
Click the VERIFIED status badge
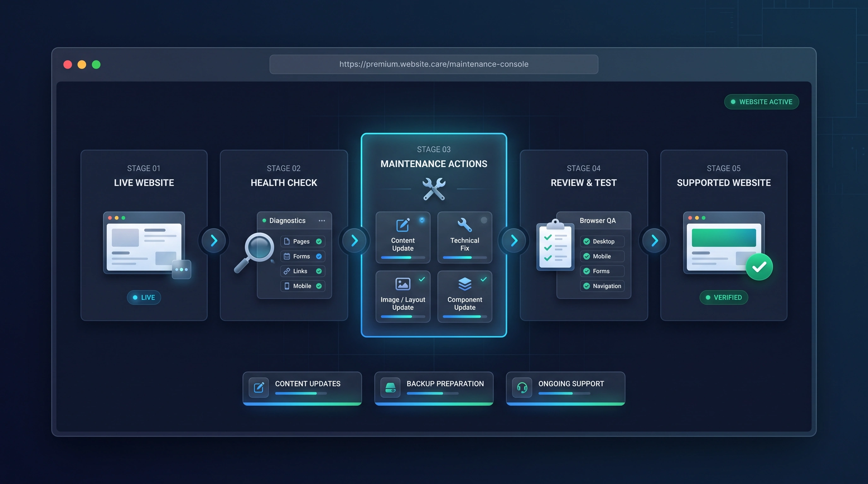click(724, 297)
